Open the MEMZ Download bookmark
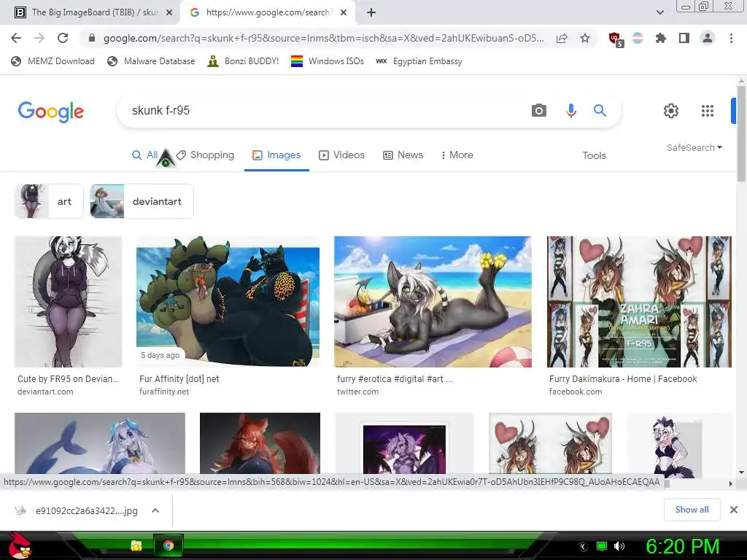Viewport: 747px width, 560px height. (x=53, y=61)
